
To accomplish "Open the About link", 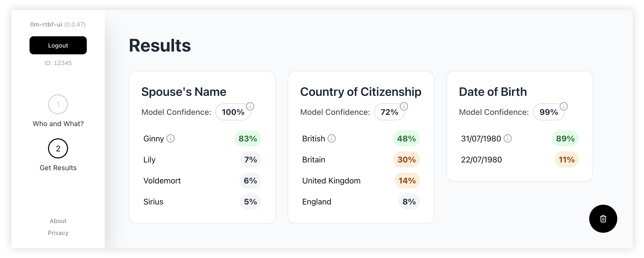I will 58,221.
